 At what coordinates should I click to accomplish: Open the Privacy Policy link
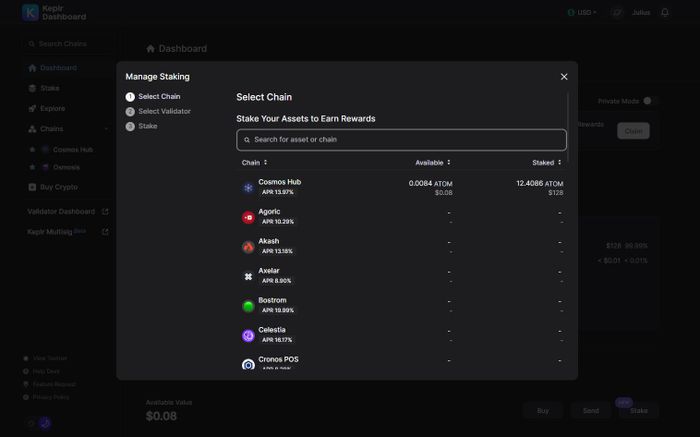[46, 397]
